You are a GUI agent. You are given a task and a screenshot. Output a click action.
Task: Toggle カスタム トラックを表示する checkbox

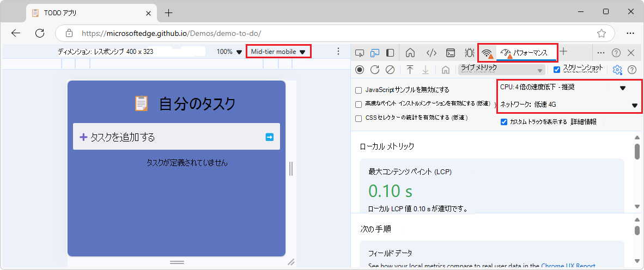point(504,122)
